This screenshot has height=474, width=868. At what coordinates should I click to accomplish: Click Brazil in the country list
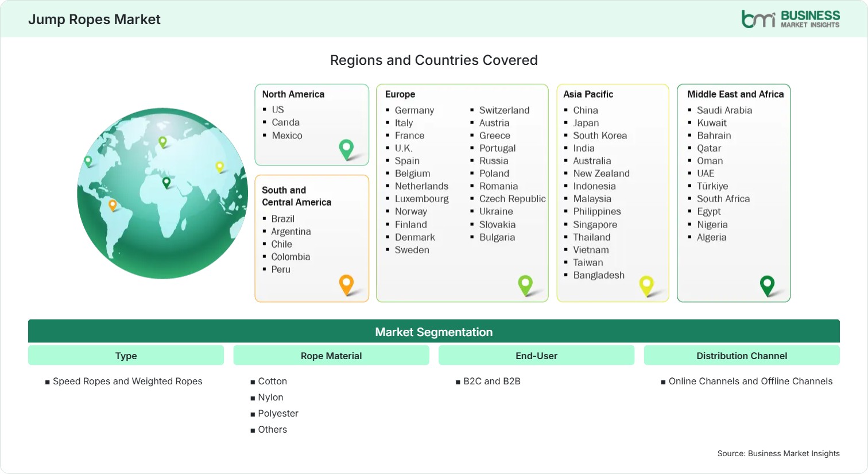[282, 219]
